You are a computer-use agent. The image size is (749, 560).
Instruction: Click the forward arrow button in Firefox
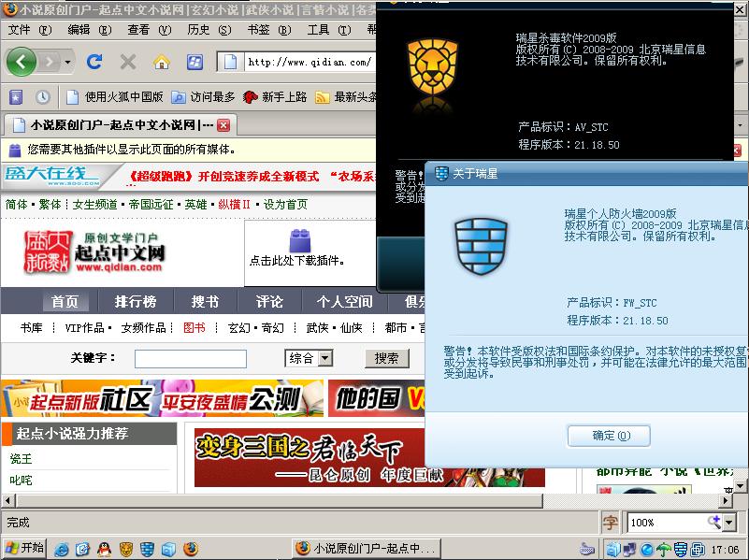click(x=50, y=62)
